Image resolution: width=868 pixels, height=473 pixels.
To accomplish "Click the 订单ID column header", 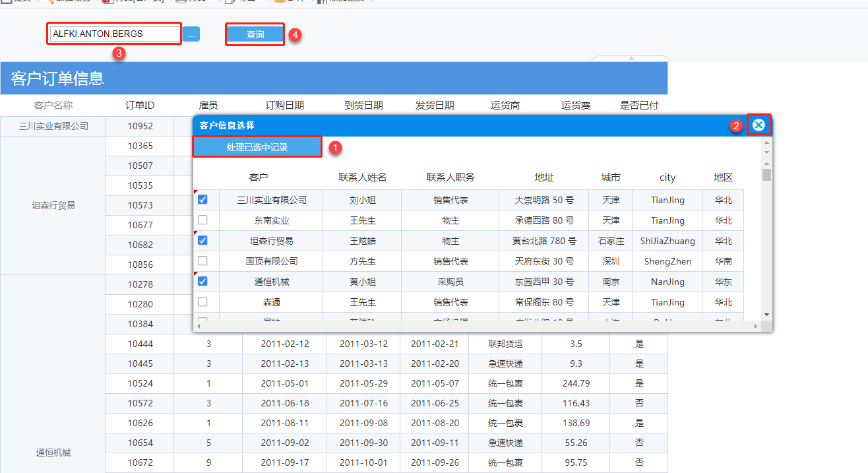I will point(140,106).
